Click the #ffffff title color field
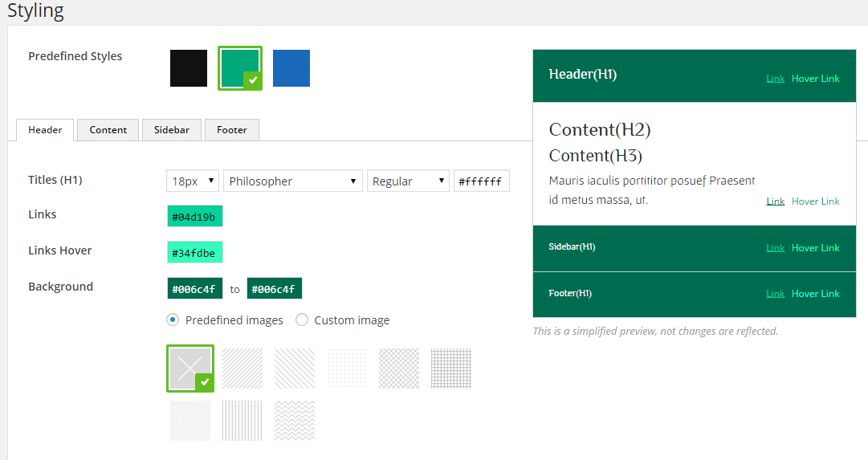Viewport: 868px width, 460px height. click(x=481, y=181)
